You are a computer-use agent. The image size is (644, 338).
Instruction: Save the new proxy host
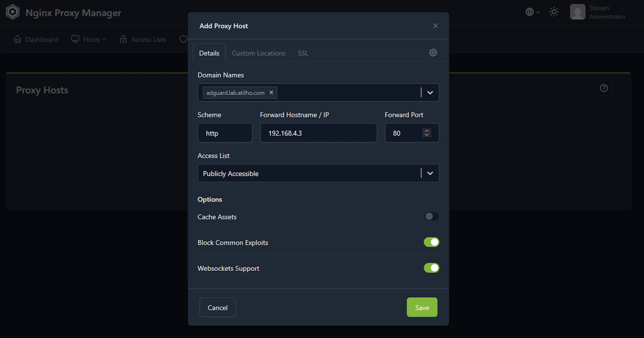pos(422,307)
